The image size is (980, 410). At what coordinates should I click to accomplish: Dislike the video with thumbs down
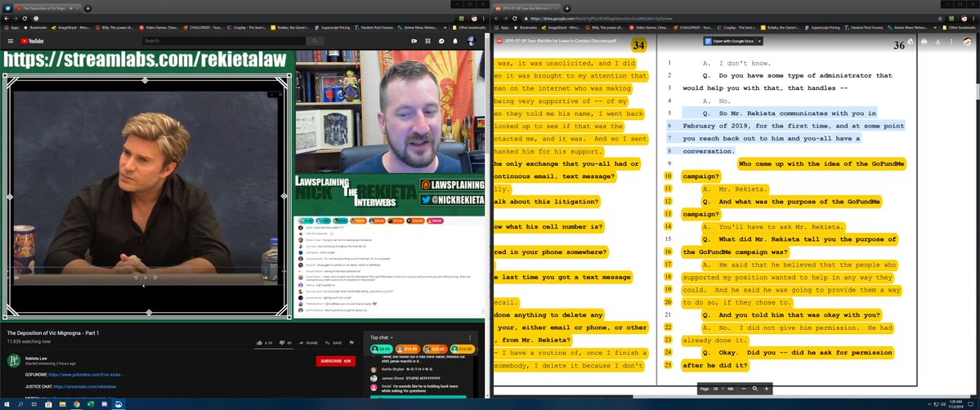pyautogui.click(x=285, y=342)
